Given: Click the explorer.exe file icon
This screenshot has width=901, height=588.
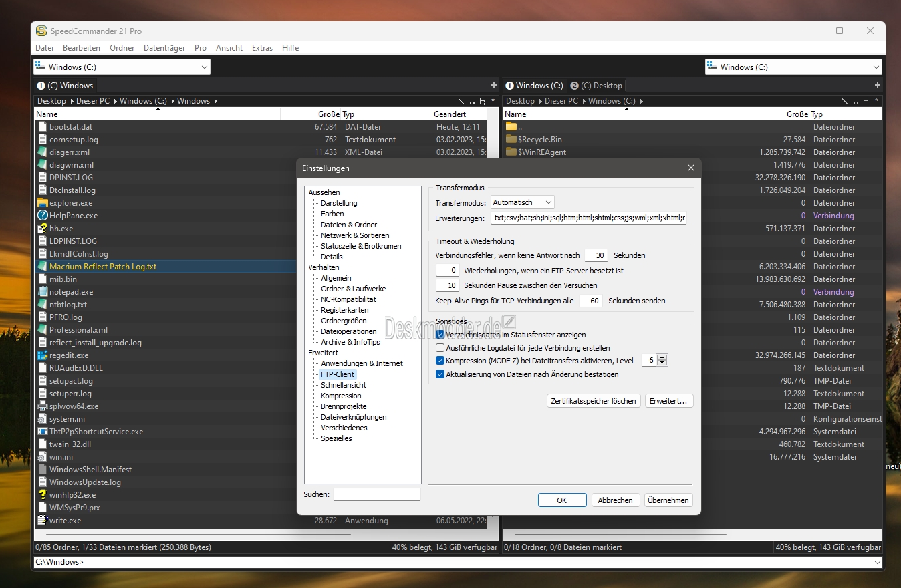Looking at the screenshot, I should coord(43,203).
